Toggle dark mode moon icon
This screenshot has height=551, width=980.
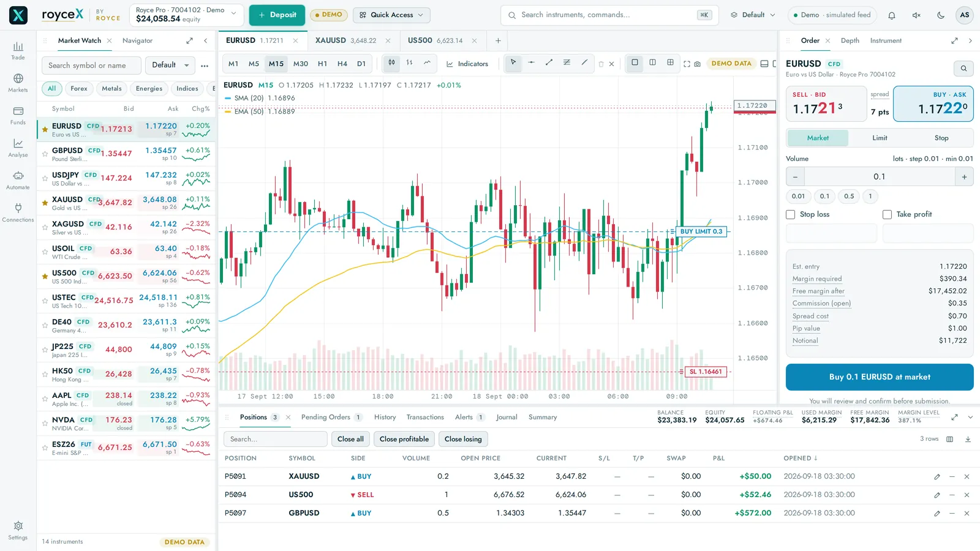[941, 15]
